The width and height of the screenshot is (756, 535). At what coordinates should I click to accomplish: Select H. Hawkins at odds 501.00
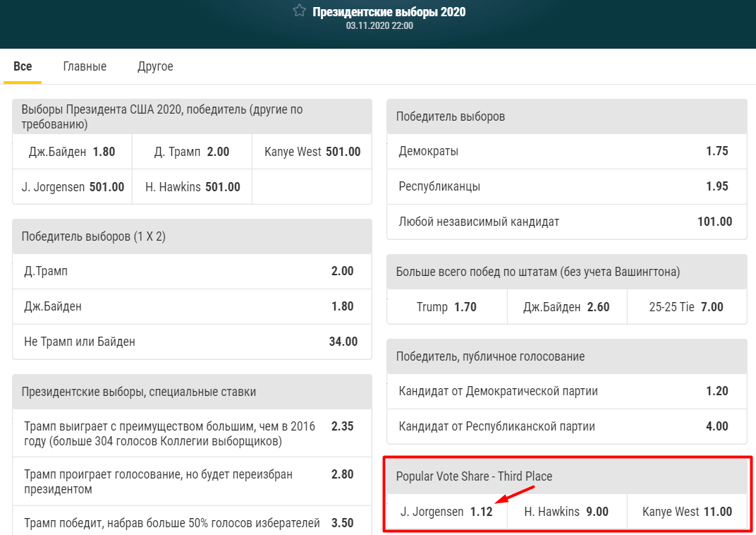(x=192, y=187)
